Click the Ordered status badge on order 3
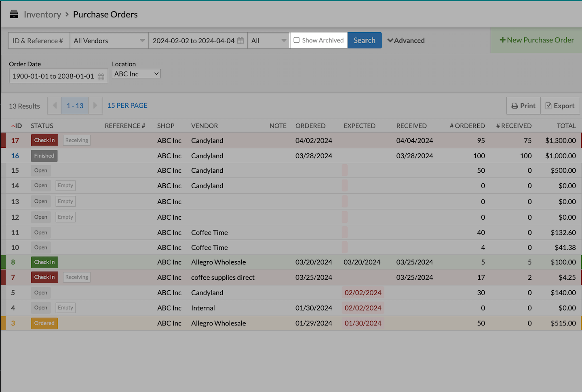Screen dimensions: 582x392 [44, 323]
